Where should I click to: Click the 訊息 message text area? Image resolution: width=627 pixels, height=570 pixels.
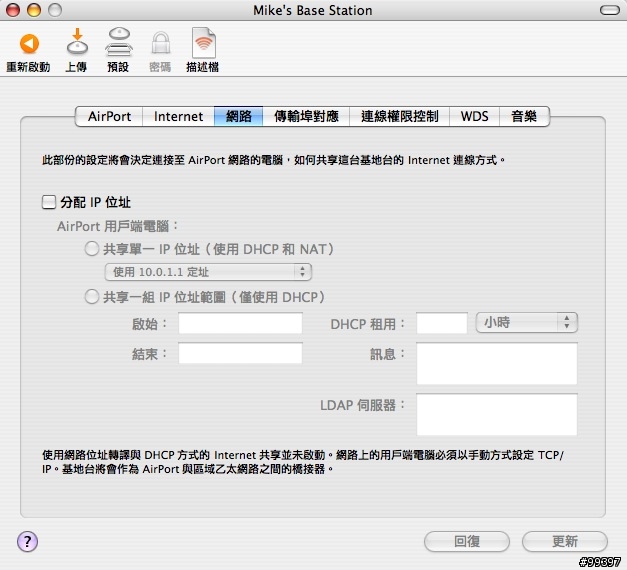click(x=497, y=364)
